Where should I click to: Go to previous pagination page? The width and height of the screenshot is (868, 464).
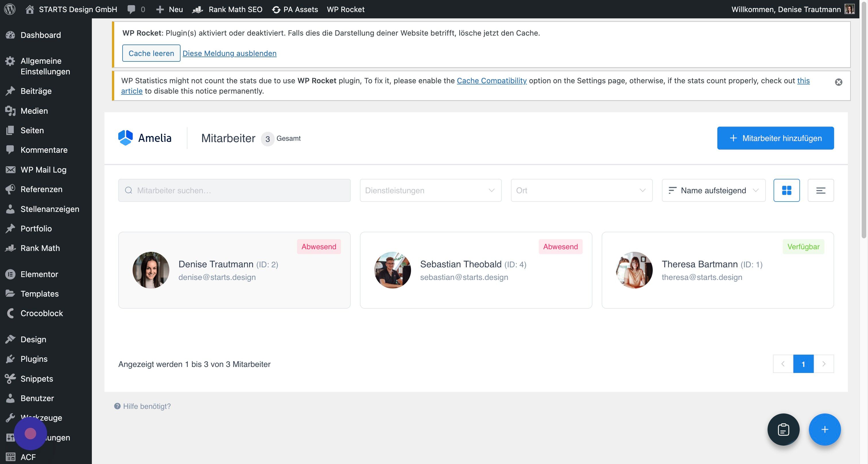click(x=783, y=364)
